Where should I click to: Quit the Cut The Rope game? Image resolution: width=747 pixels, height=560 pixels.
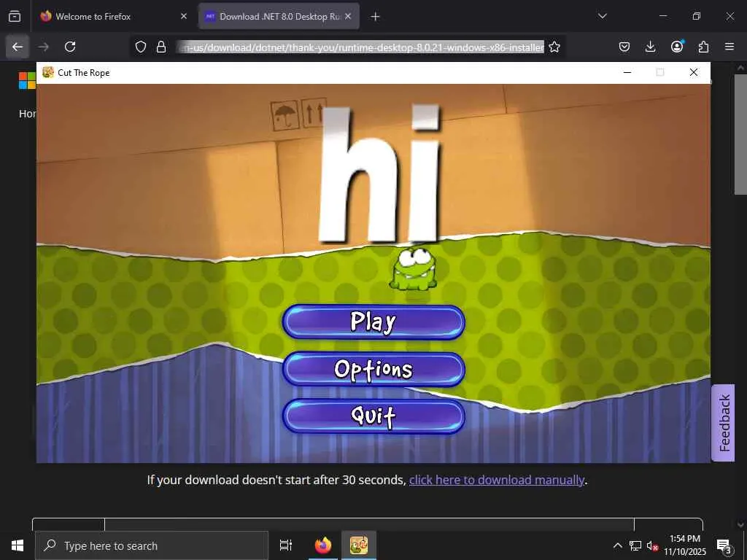[x=373, y=416]
